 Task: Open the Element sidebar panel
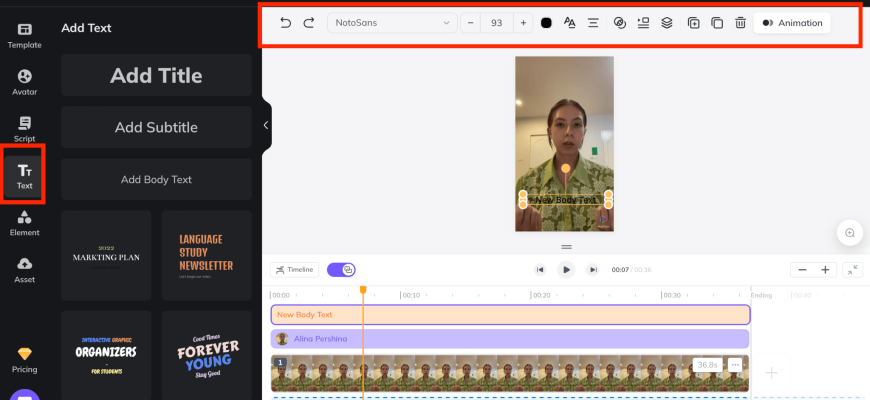click(25, 223)
